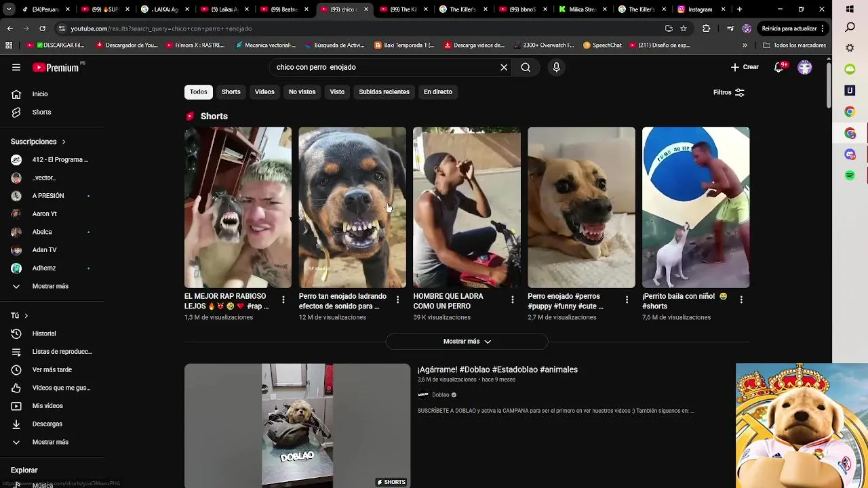Open the YouTube hamburger guide menu
This screenshot has width=868, height=488.
tap(16, 67)
